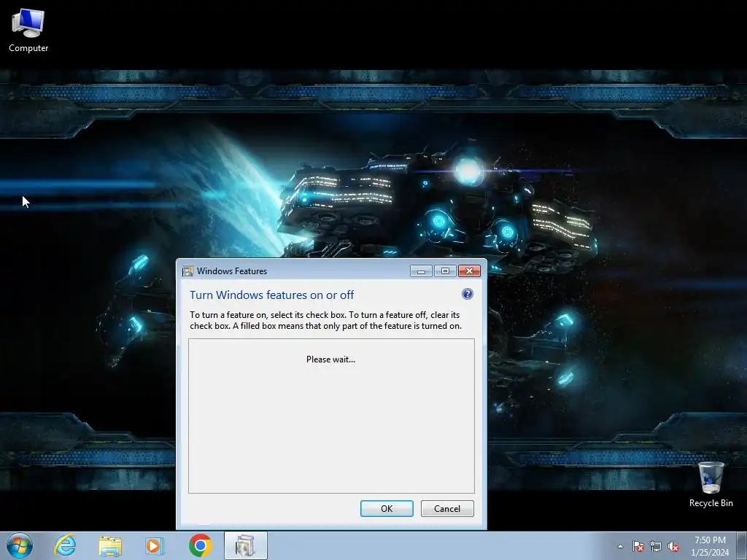Launch Windows Media Player from the taskbar

[x=155, y=545]
